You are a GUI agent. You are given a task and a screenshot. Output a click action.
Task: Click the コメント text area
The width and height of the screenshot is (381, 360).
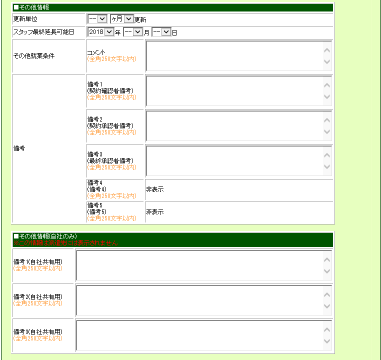point(239,56)
